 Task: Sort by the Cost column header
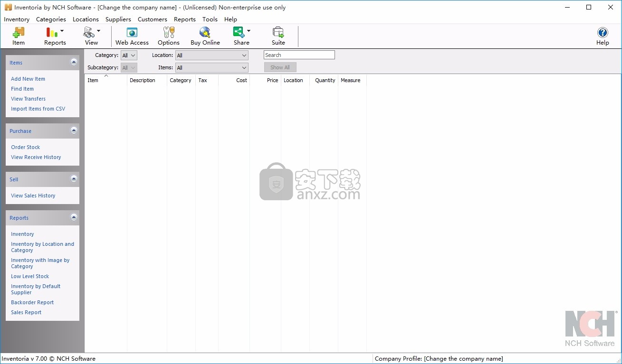click(234, 80)
